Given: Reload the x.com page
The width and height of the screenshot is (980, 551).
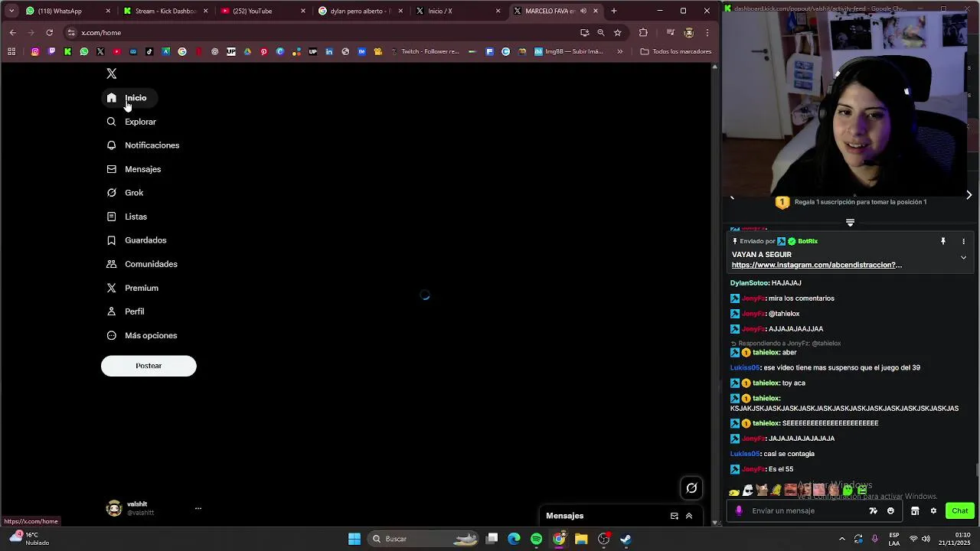Looking at the screenshot, I should (50, 33).
